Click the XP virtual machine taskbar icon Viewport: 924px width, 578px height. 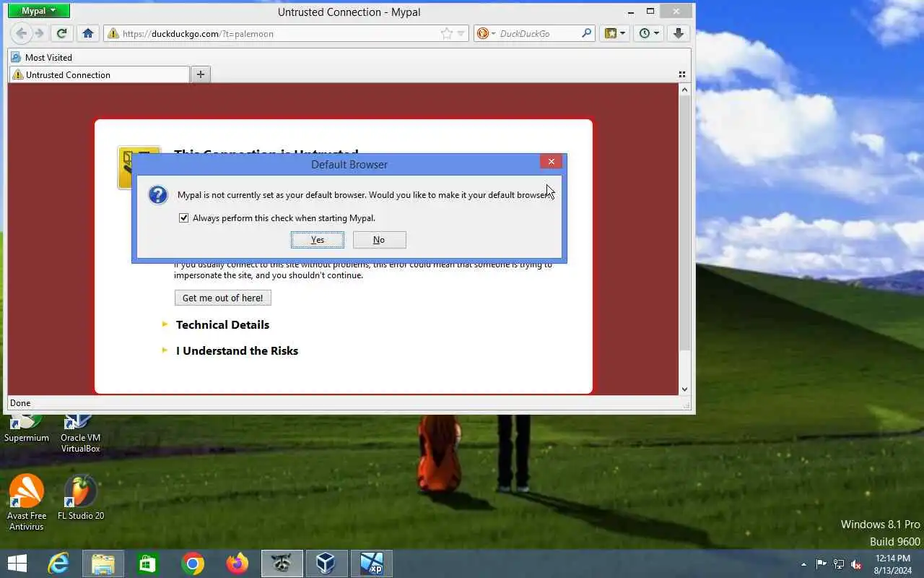(x=371, y=564)
